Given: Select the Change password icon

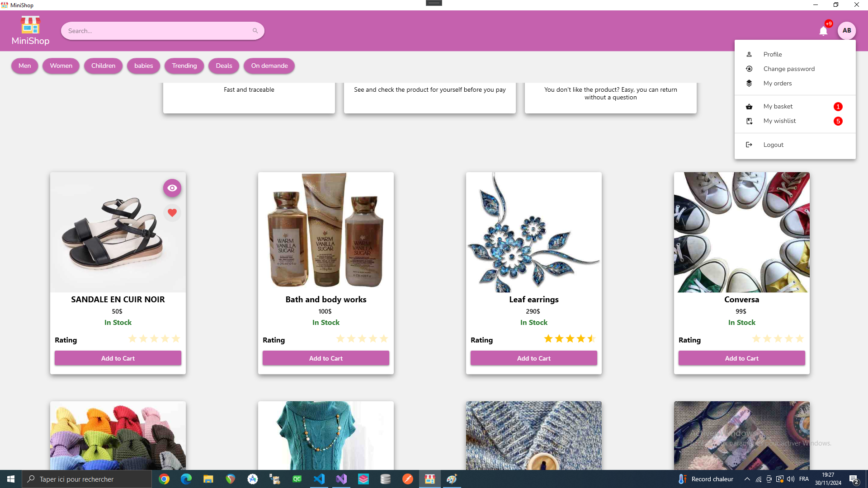Looking at the screenshot, I should point(749,69).
